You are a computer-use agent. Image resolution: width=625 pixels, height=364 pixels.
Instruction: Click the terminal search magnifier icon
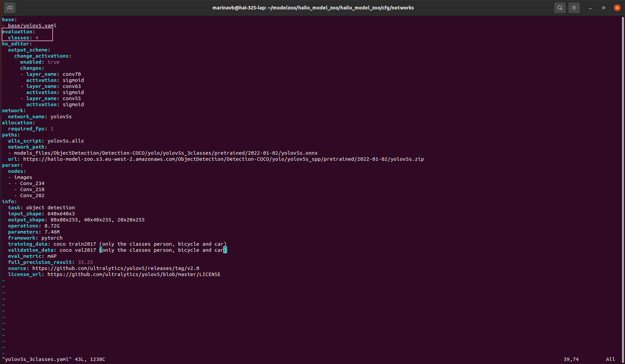[x=560, y=8]
